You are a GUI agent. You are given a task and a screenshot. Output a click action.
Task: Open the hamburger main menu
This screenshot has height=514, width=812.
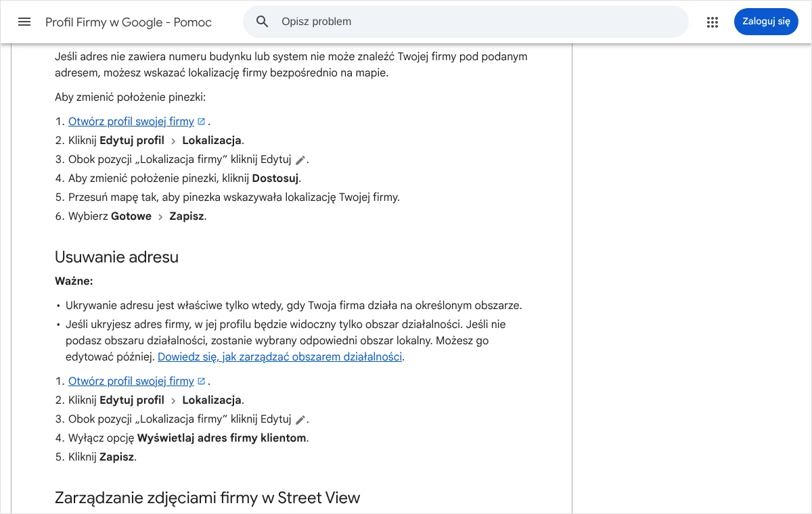(24, 22)
